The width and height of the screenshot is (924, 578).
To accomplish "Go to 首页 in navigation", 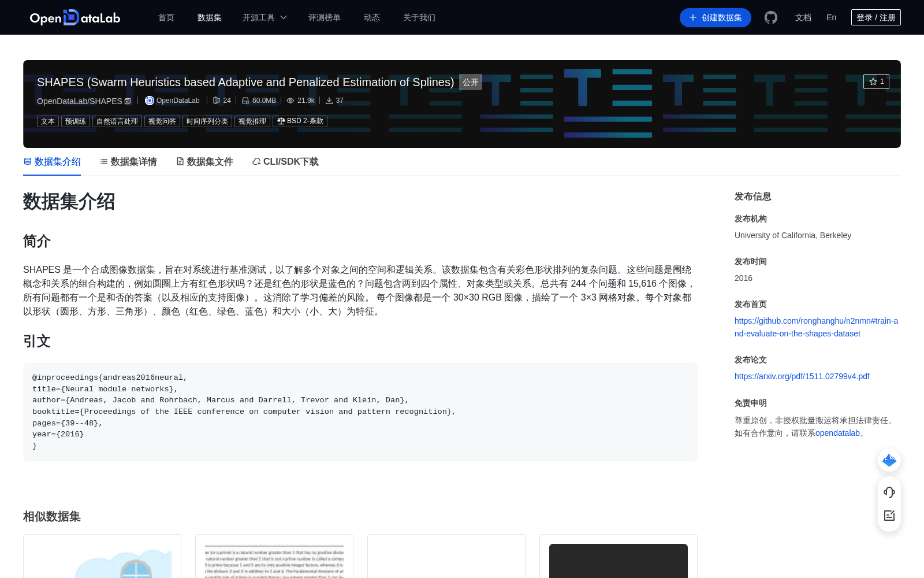I will (x=166, y=17).
